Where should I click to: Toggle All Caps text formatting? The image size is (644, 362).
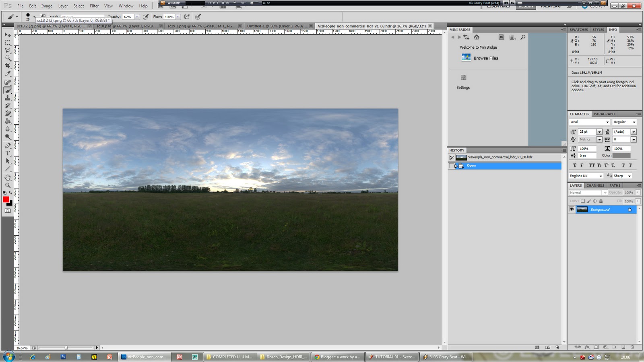coord(592,165)
